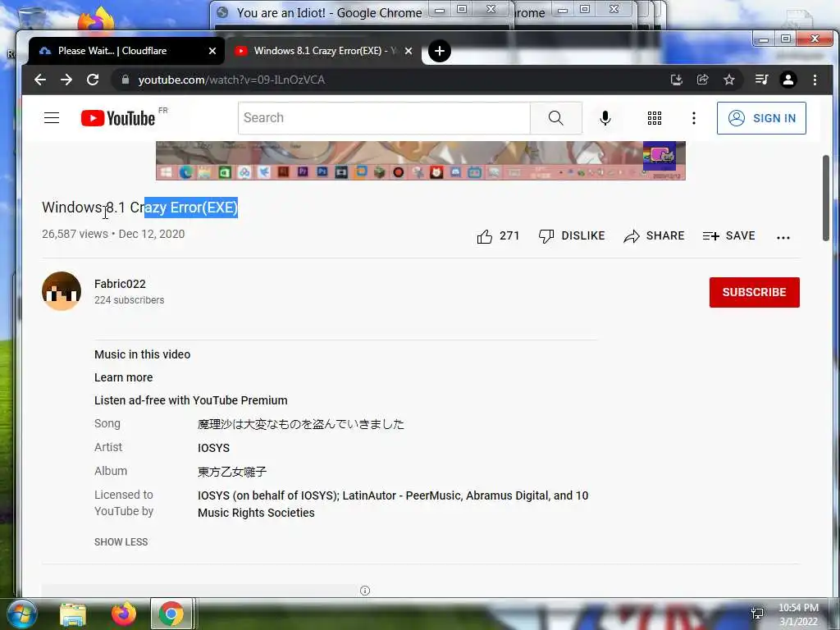Open the Fabric022 channel name link
Screen dimensions: 840x630
coord(120,284)
